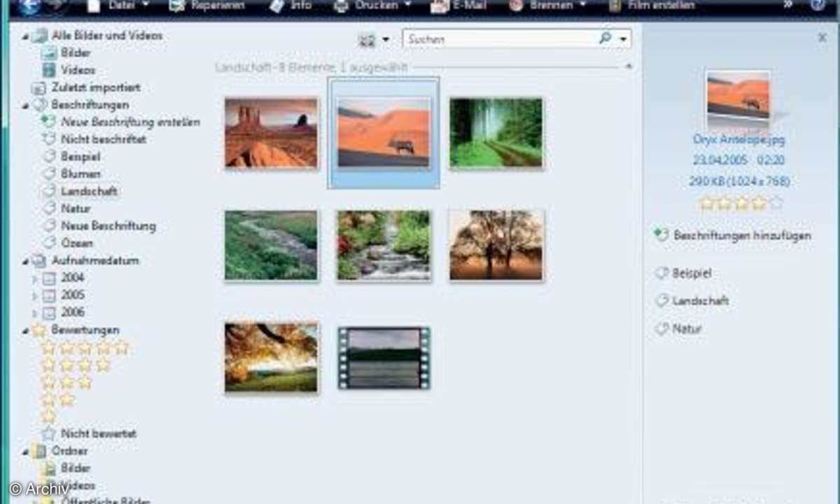The height and width of the screenshot is (504, 840).
Task: Open the Reparieren (fix) tool
Action: point(207,6)
